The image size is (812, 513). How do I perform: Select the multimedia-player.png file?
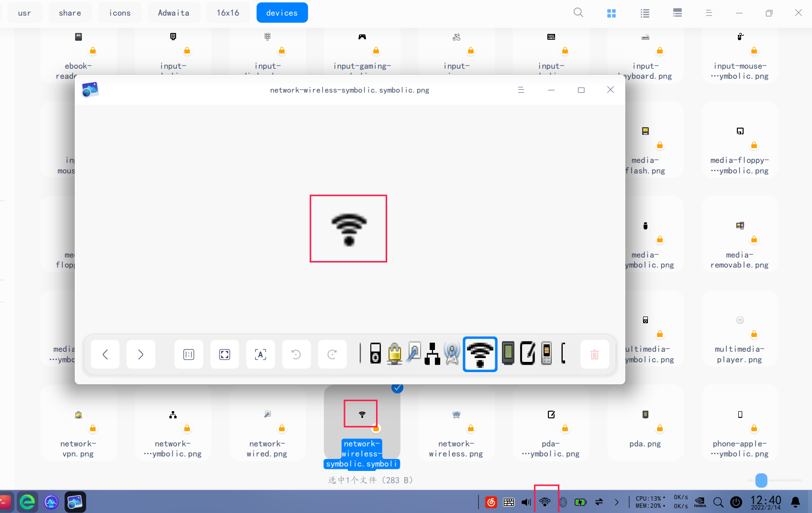pos(740,328)
